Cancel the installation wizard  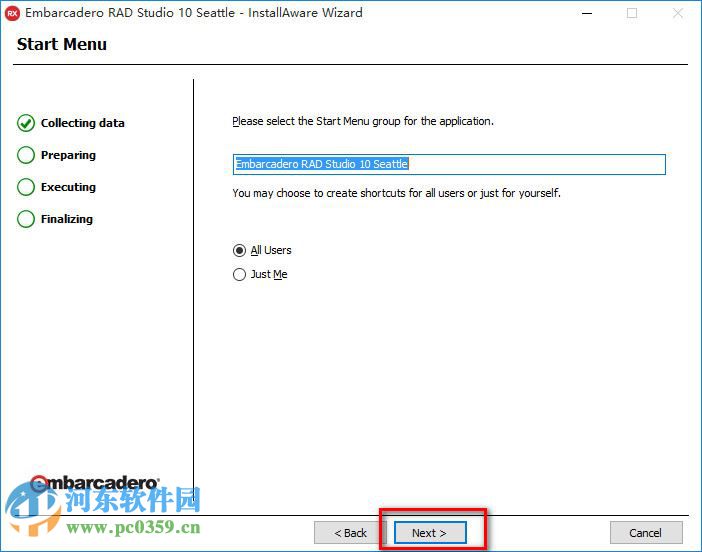[646, 533]
